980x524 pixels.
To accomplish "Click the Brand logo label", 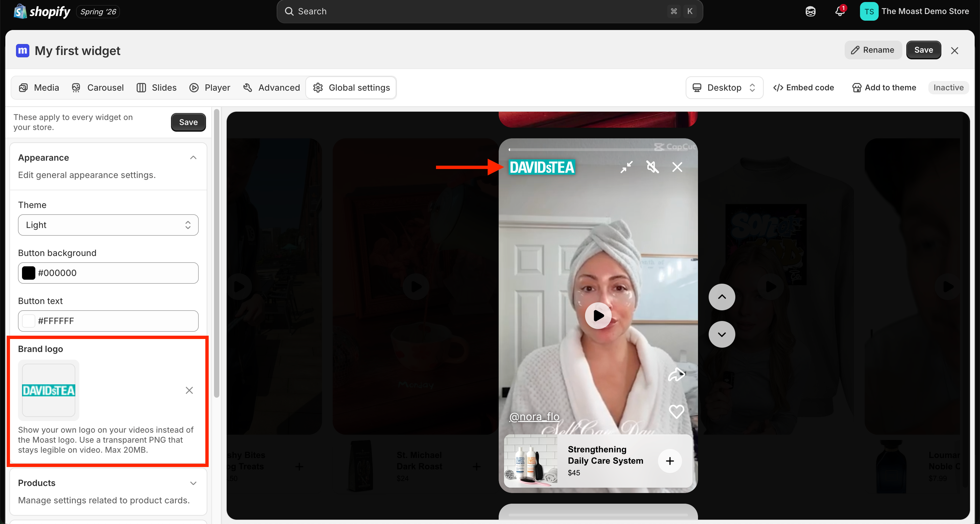I will tap(40, 349).
